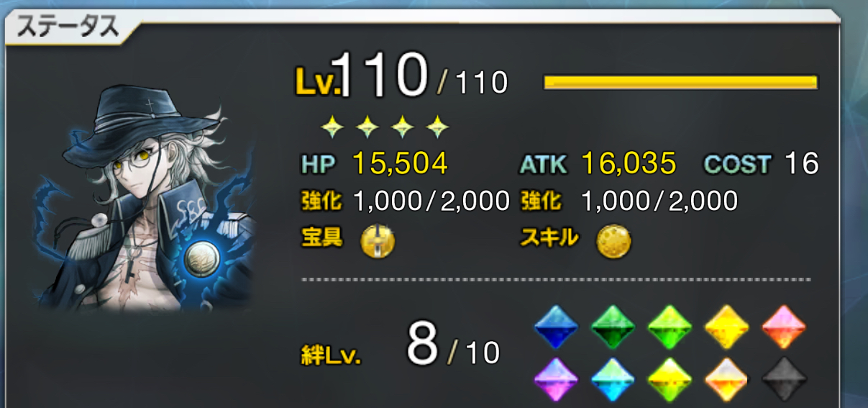This screenshot has width=868, height=408.
Task: Select the yellow bond crystal in top row
Action: (x=726, y=327)
